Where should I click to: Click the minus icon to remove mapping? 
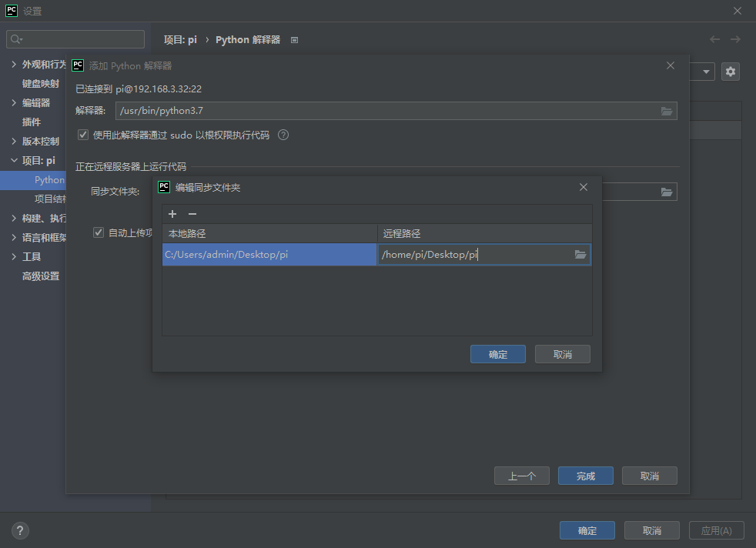click(192, 214)
